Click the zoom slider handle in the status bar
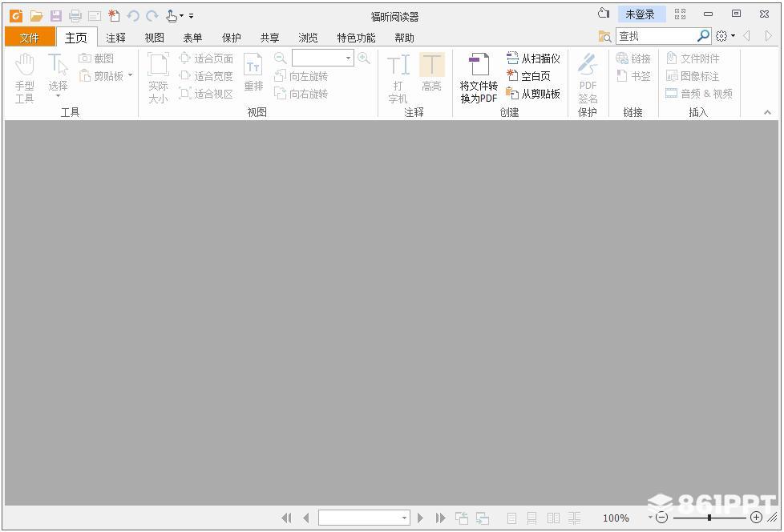784x532 pixels. [x=709, y=518]
